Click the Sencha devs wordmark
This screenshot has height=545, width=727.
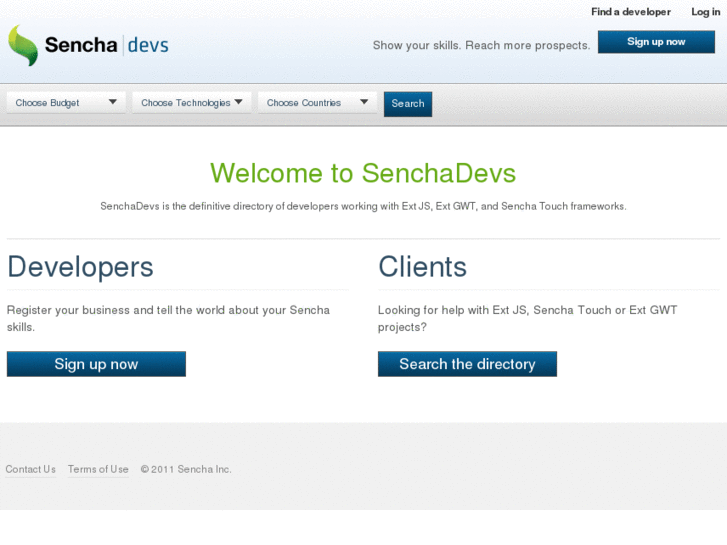pos(107,45)
